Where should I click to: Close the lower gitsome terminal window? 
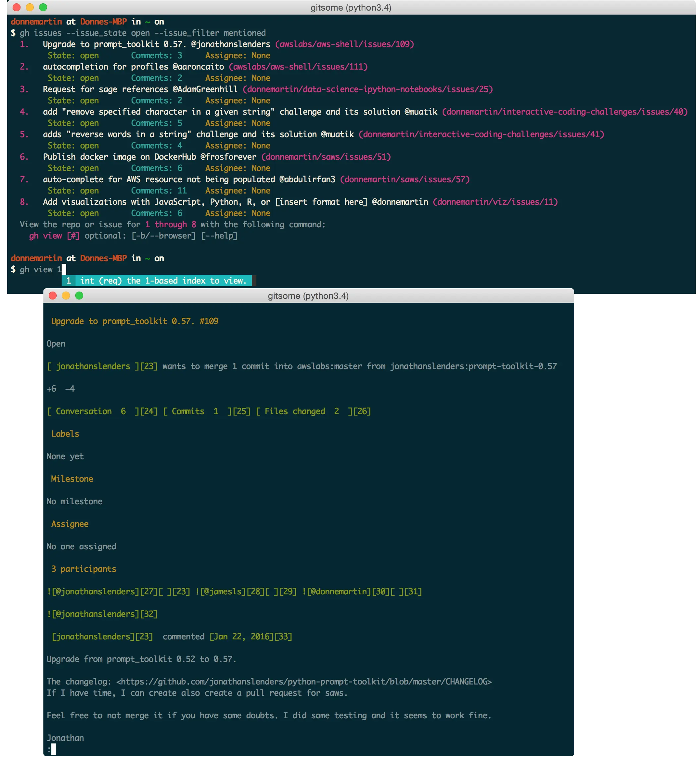53,296
